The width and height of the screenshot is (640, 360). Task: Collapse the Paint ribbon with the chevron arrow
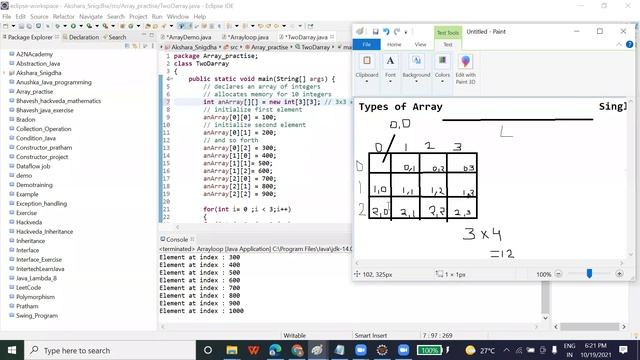click(x=619, y=44)
